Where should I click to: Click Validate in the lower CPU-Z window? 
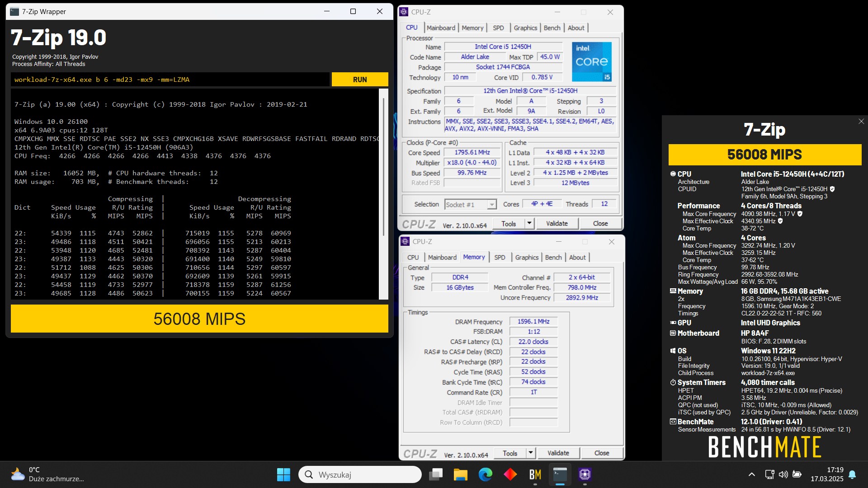coord(558,453)
